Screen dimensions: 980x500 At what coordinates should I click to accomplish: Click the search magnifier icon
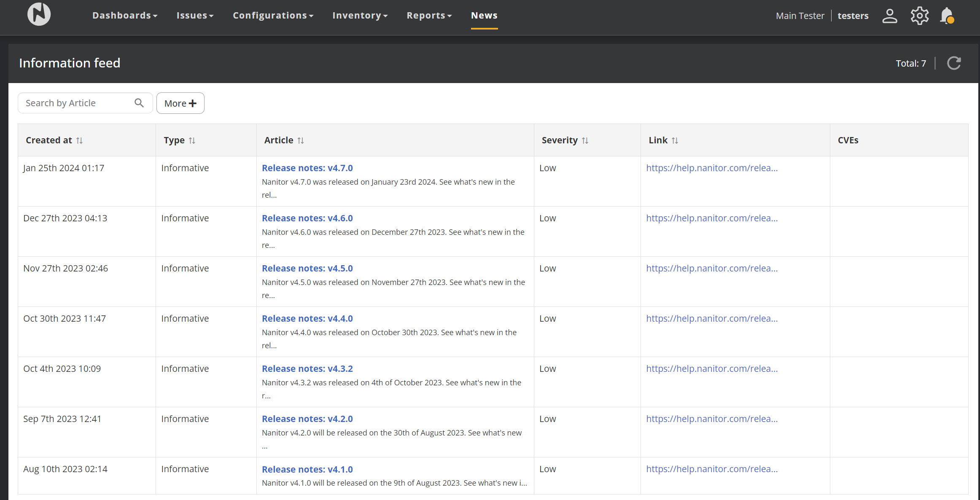point(139,103)
